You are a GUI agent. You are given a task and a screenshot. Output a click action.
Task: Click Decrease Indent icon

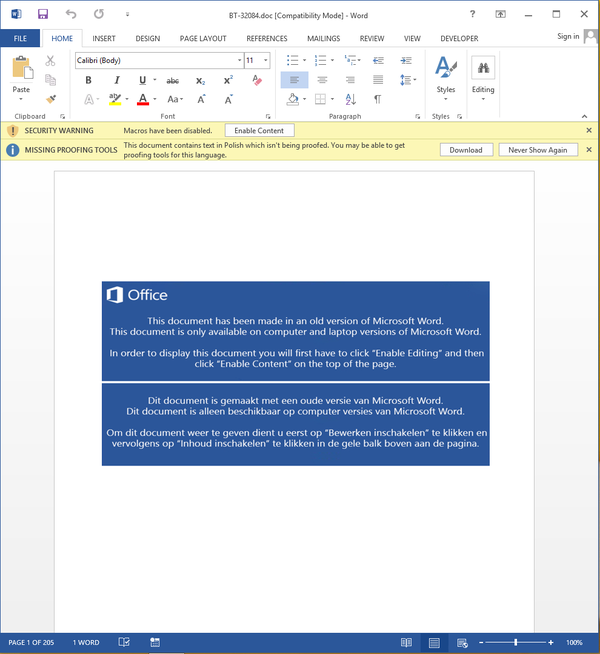(x=378, y=60)
